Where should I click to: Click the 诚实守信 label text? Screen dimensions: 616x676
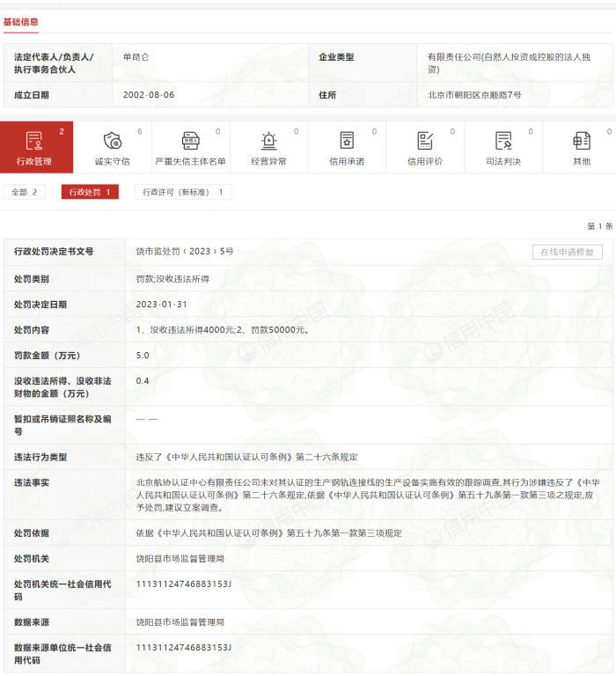tap(112, 162)
